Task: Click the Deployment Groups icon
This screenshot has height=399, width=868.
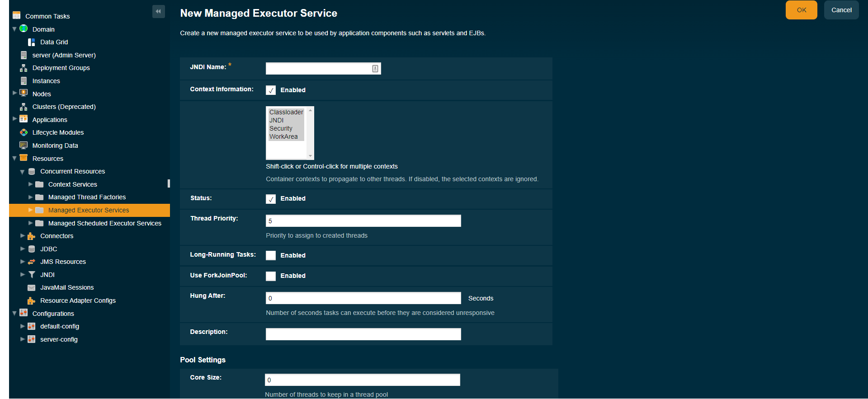Action: [x=24, y=68]
